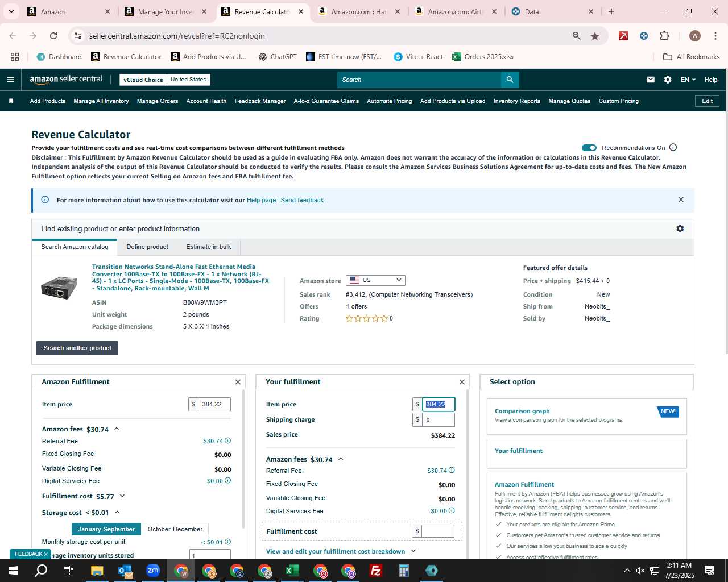Screen dimensions: 728x582
Task: Click the Send feedback link
Action: 302,200
